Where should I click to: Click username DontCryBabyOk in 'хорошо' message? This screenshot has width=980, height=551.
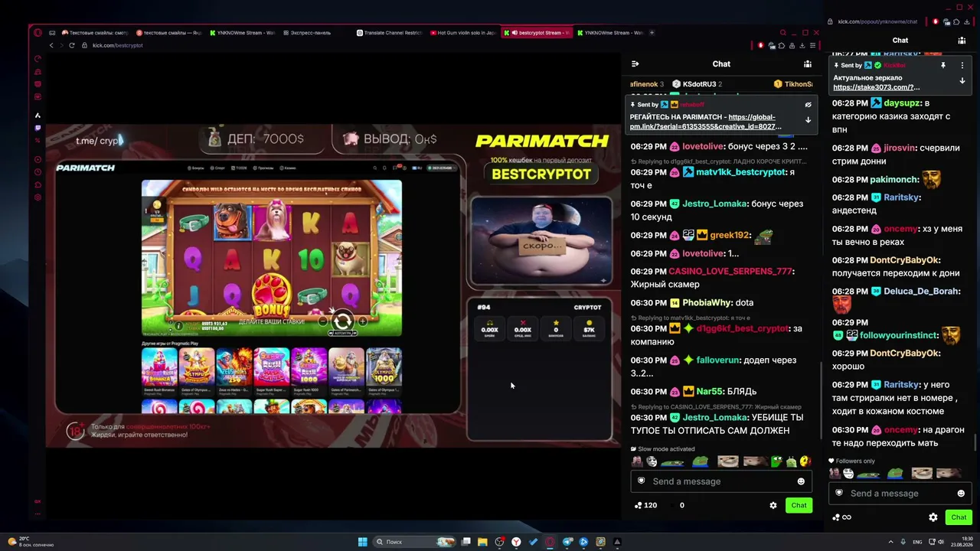point(904,354)
